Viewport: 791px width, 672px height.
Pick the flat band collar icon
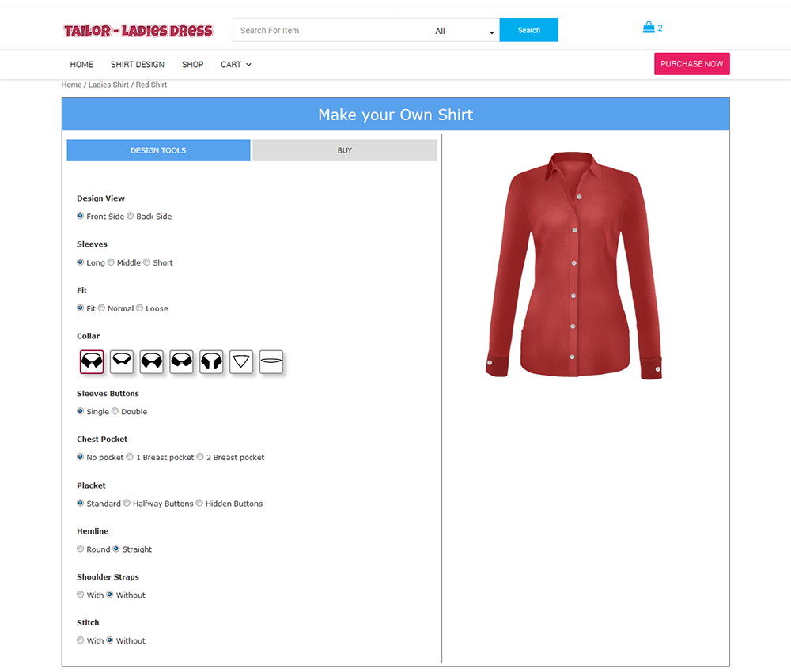point(271,361)
